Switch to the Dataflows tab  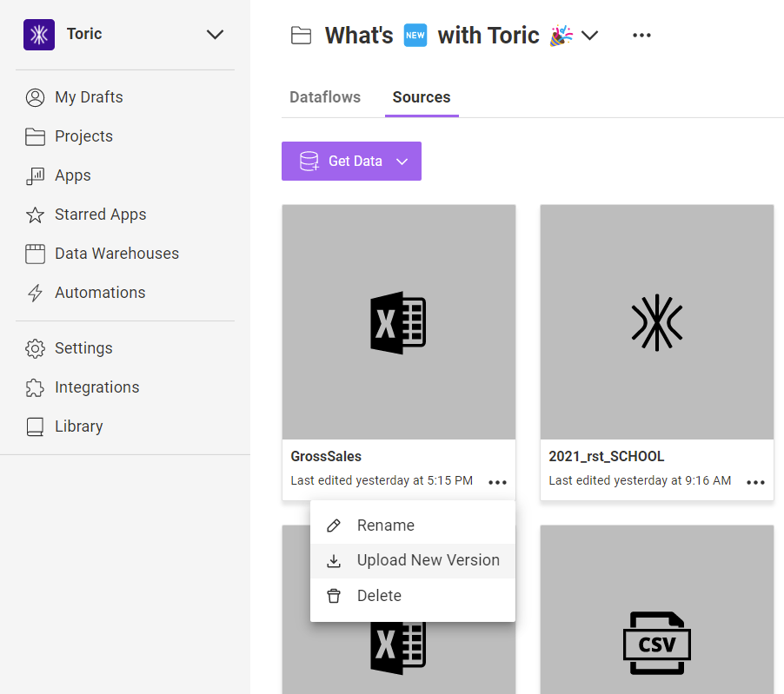325,97
